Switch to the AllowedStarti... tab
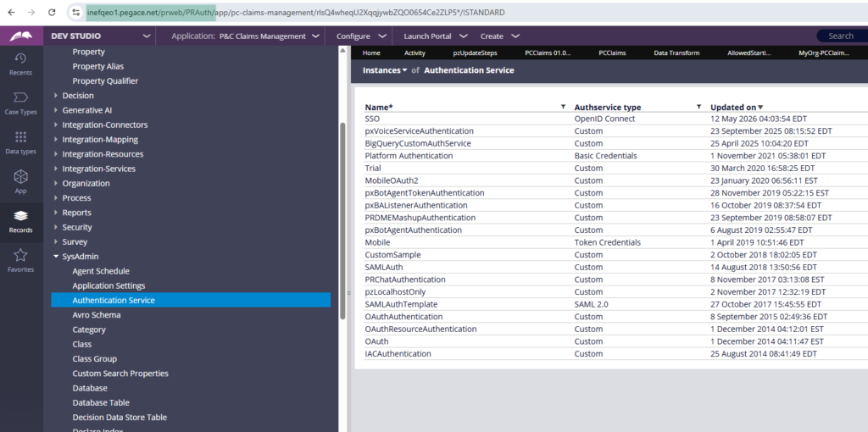 pos(748,53)
